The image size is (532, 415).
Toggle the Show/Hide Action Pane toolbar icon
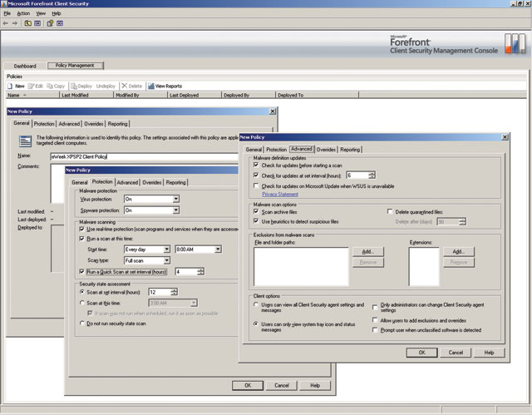[60, 23]
